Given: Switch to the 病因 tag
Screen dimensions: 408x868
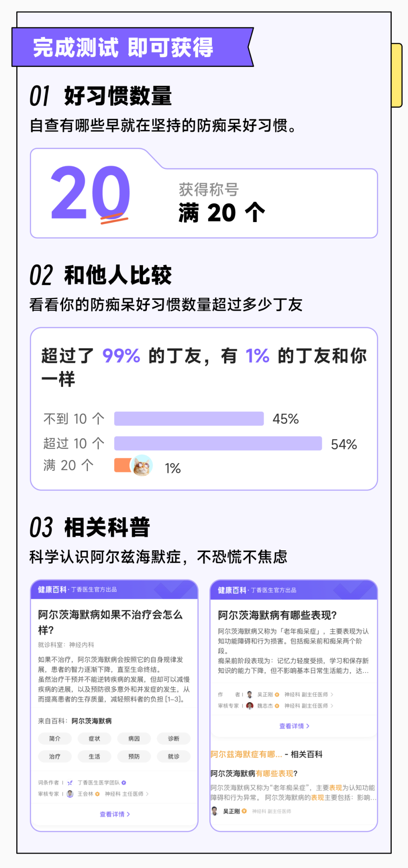Looking at the screenshot, I should point(134,738).
